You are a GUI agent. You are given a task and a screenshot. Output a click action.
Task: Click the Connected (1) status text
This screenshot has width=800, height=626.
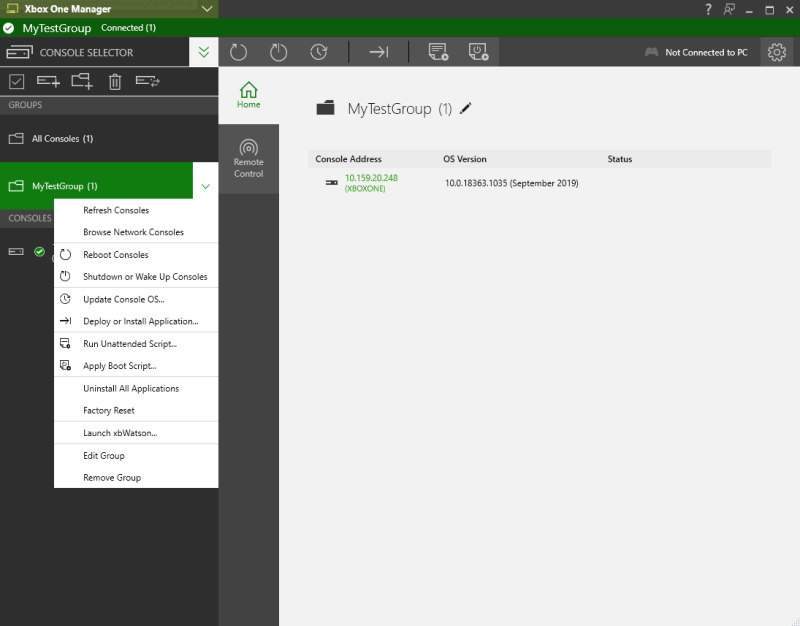coord(129,28)
